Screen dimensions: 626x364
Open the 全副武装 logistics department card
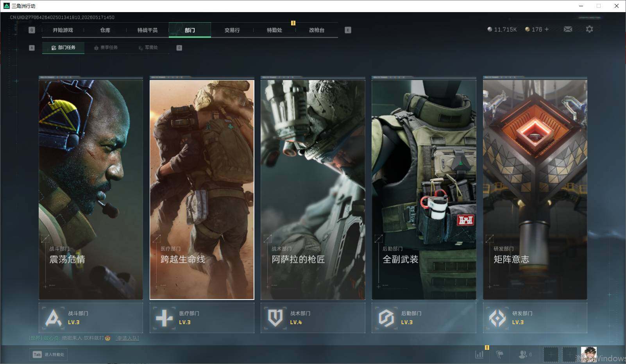click(x=424, y=190)
